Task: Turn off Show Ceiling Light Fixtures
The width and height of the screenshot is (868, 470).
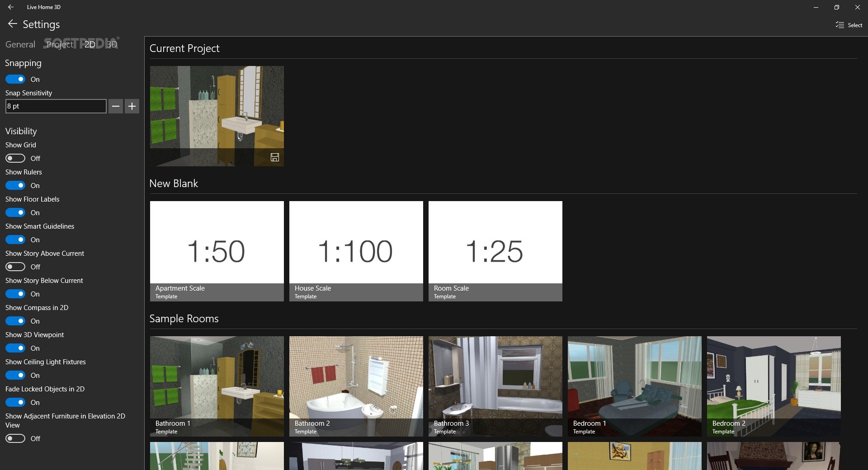Action: (x=15, y=375)
